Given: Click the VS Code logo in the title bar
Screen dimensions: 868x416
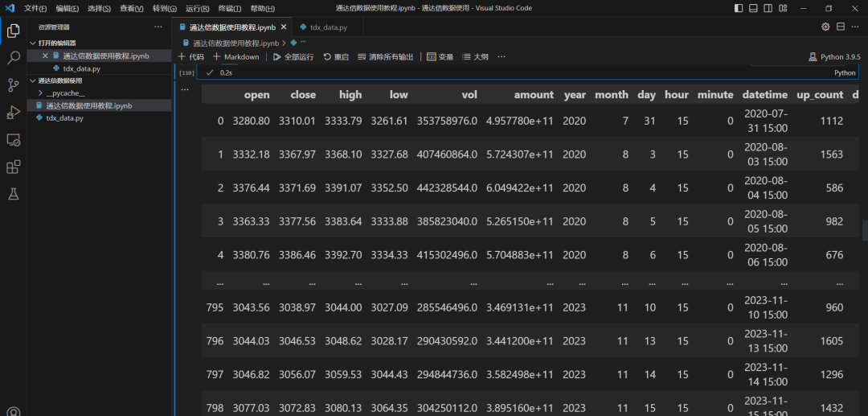Looking at the screenshot, I should pyautogui.click(x=10, y=8).
